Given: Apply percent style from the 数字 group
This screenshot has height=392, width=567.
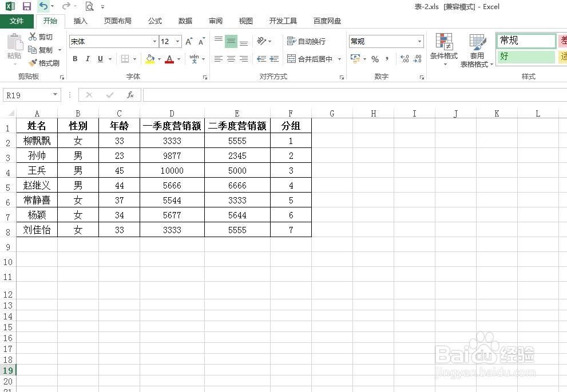Looking at the screenshot, I should point(375,59).
